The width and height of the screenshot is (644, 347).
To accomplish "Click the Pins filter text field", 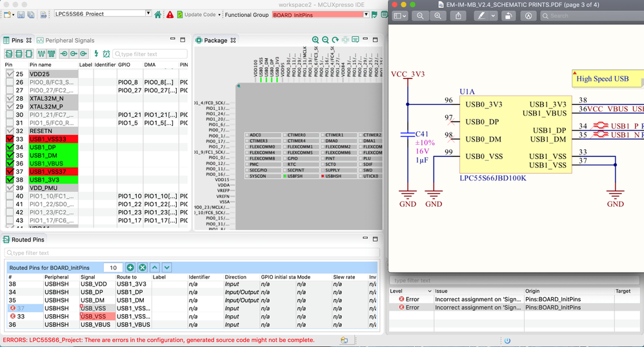I will coord(150,54).
